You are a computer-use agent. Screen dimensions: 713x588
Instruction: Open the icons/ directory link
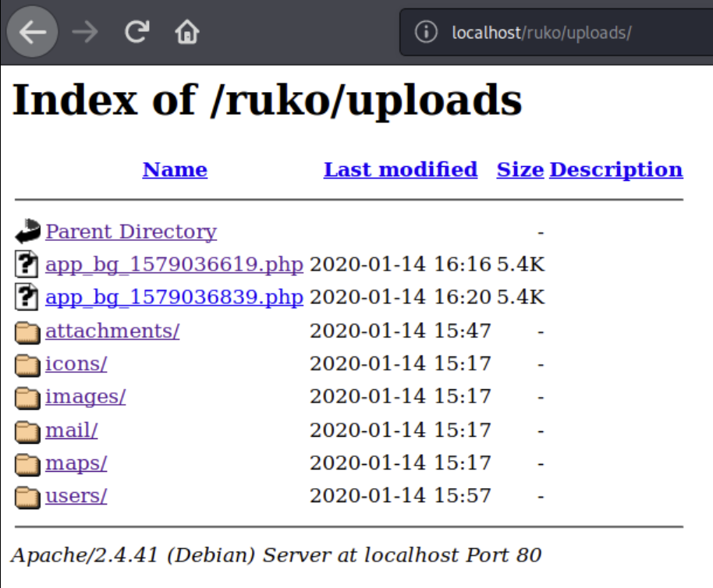(x=76, y=363)
